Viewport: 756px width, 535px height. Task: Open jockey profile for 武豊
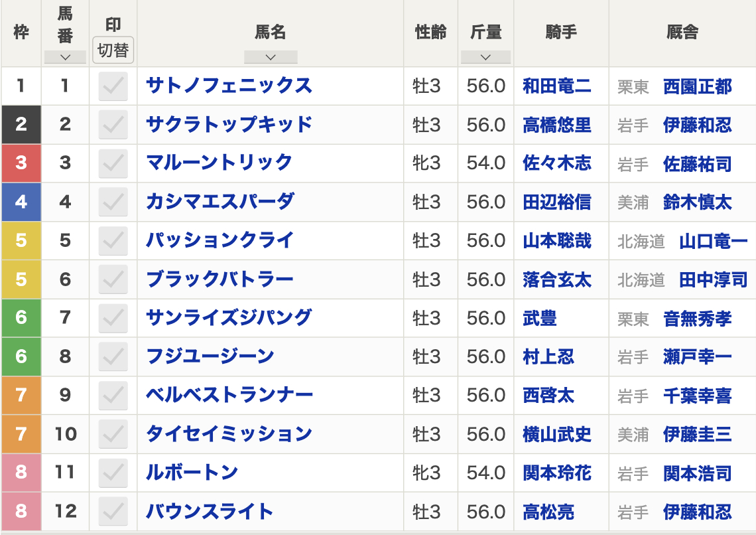pyautogui.click(x=540, y=319)
